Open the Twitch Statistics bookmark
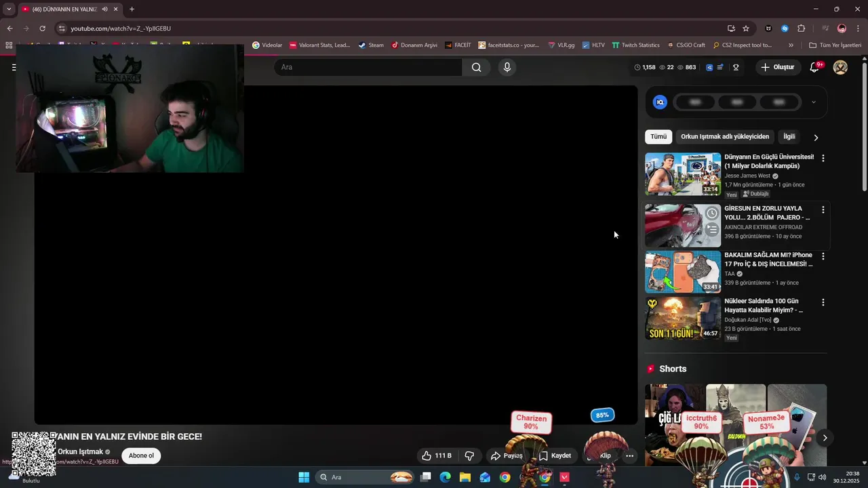The height and width of the screenshot is (488, 868). (x=635, y=45)
